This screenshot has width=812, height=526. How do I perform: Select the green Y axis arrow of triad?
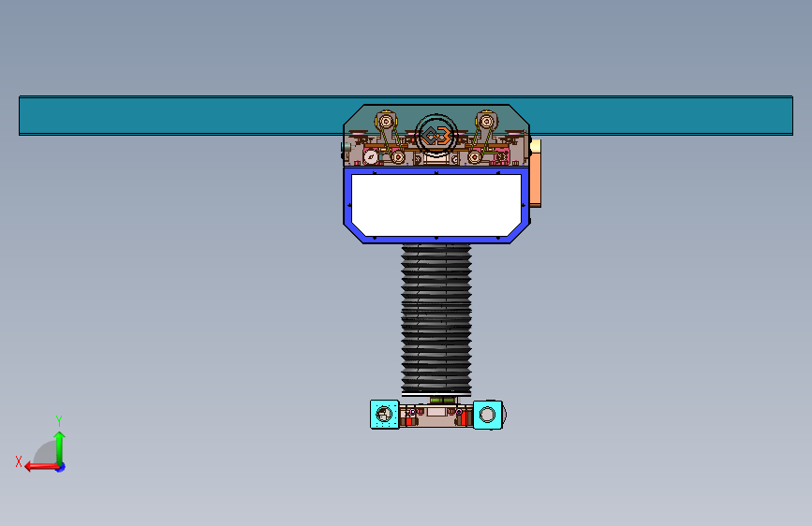60,447
